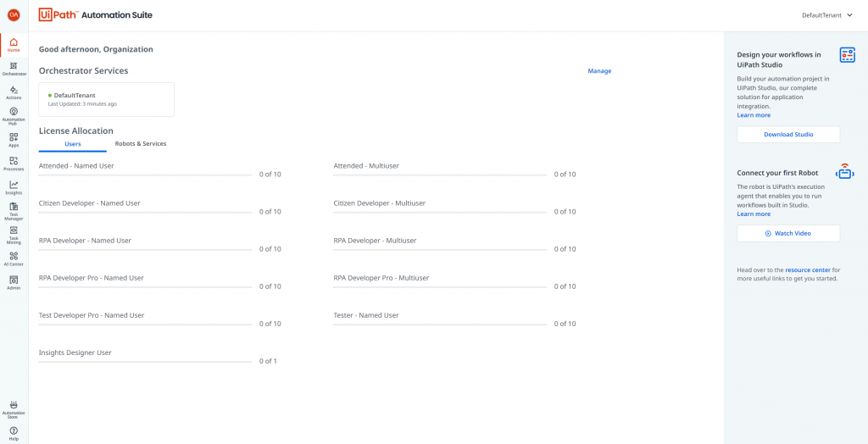Open Actions from the sidebar
Image resolution: width=868 pixels, height=444 pixels.
pos(14,92)
